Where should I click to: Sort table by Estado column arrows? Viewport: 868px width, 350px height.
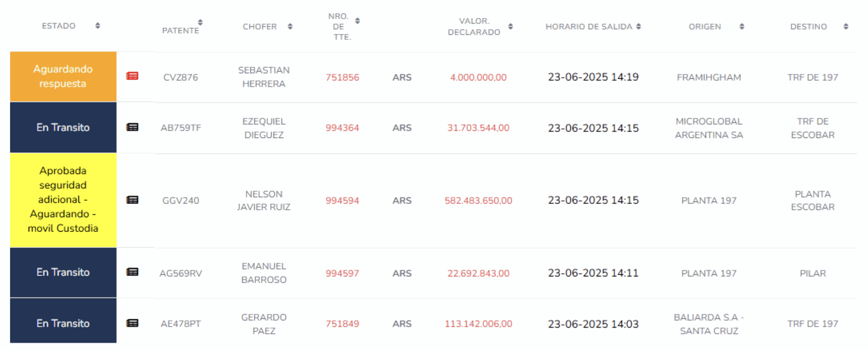click(x=98, y=26)
